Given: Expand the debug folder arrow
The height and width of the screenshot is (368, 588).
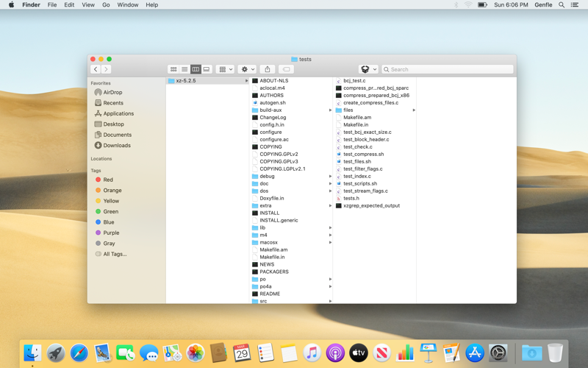Looking at the screenshot, I should (330, 176).
